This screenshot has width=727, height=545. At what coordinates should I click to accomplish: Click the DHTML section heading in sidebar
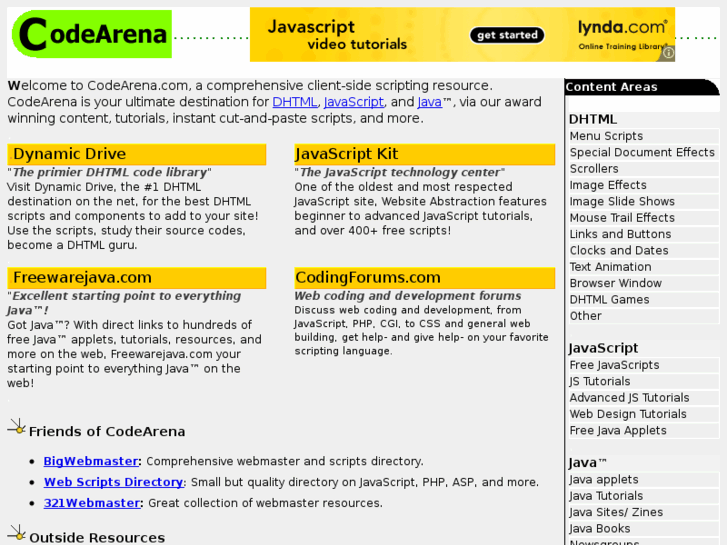pos(593,119)
